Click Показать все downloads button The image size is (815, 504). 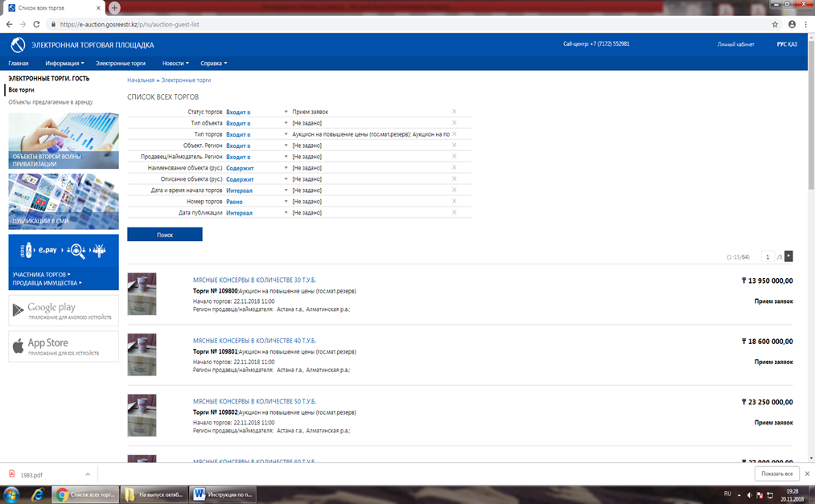(776, 473)
